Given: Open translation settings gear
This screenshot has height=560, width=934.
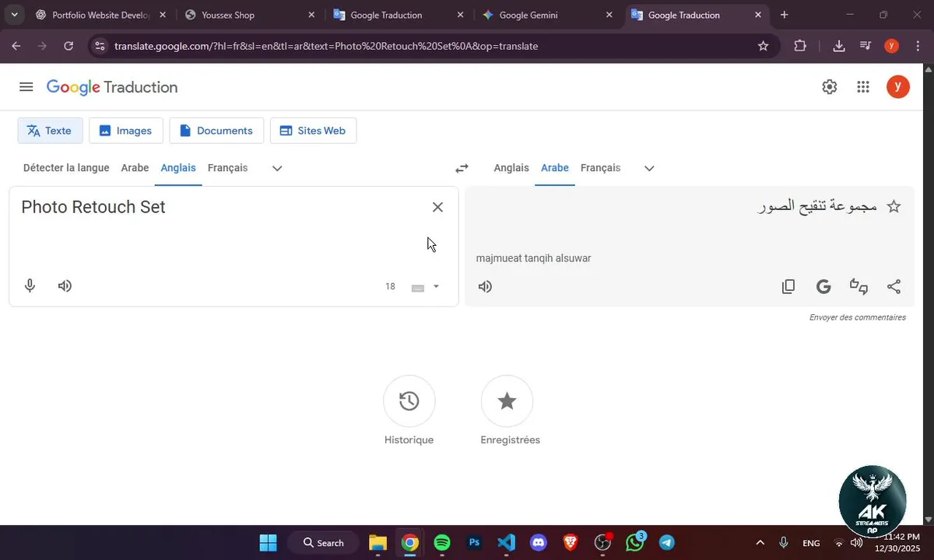Looking at the screenshot, I should point(830,87).
